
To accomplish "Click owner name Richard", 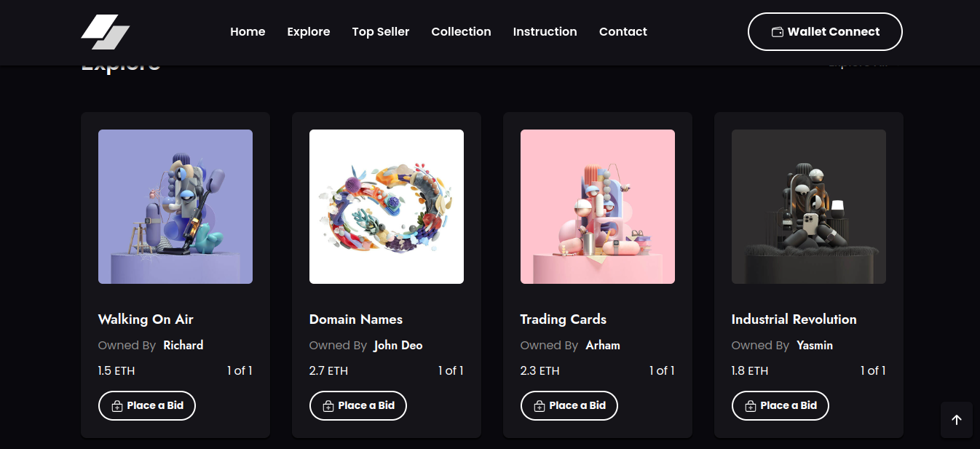I will (x=183, y=345).
